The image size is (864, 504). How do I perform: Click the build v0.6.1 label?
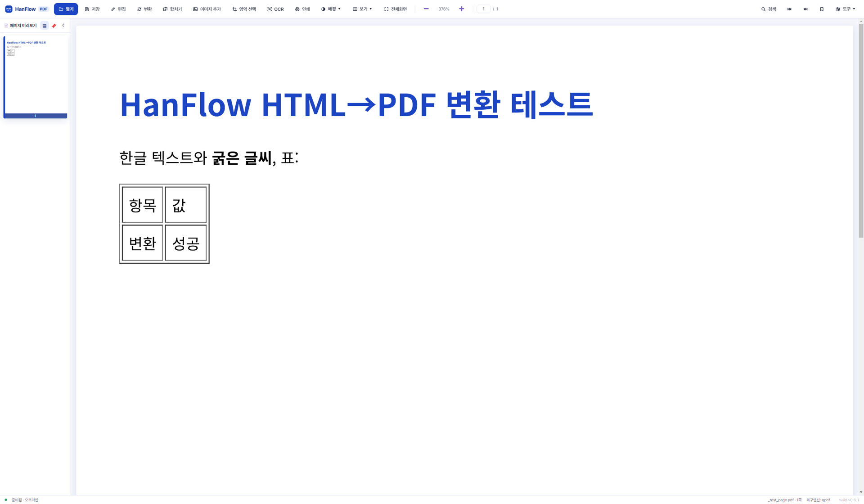tap(848, 500)
